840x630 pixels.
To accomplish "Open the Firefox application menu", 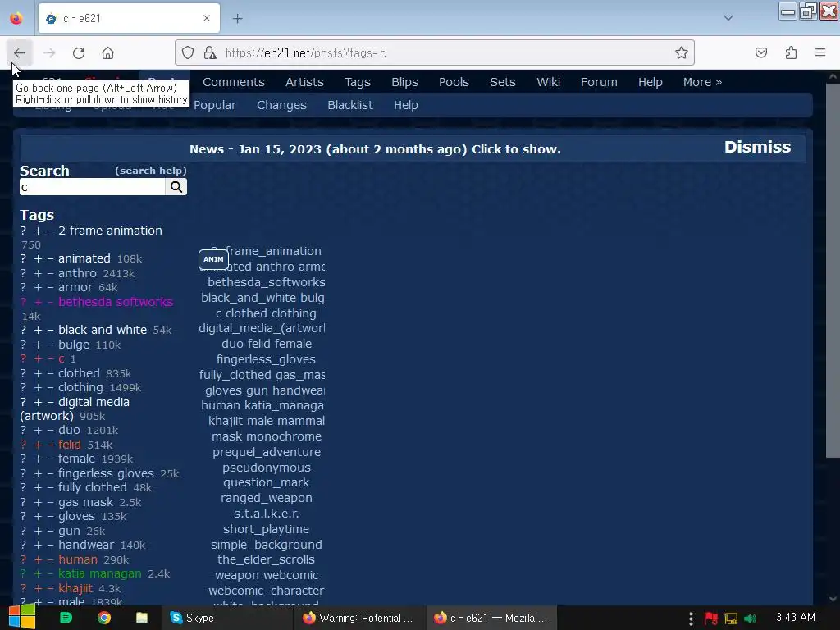I will (x=820, y=52).
